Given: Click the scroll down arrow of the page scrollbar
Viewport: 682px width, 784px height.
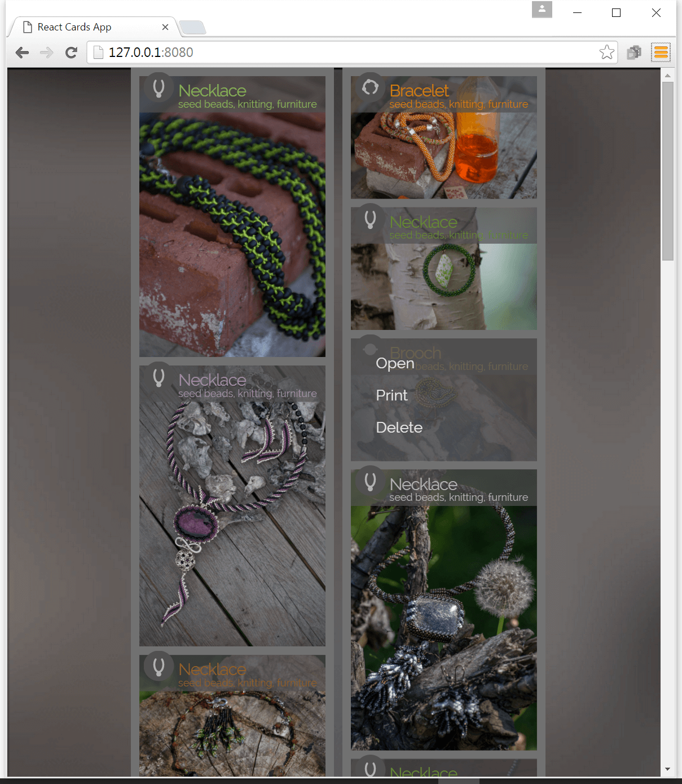Looking at the screenshot, I should 668,769.
